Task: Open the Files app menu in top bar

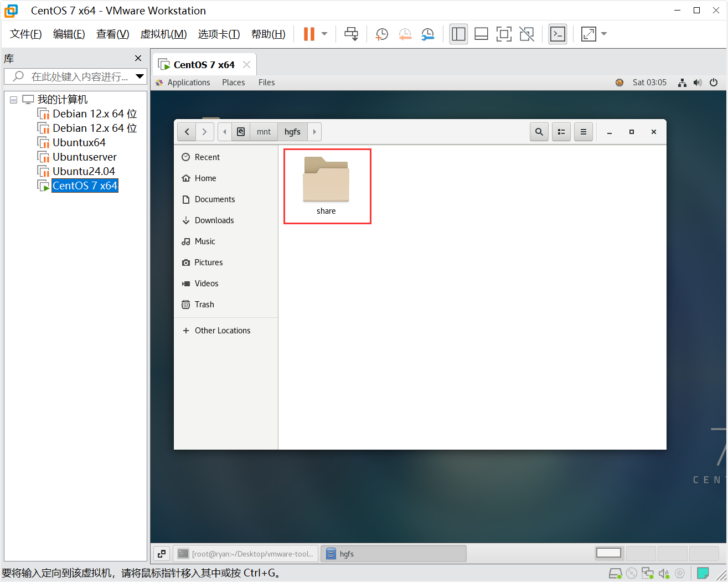Action: point(266,83)
